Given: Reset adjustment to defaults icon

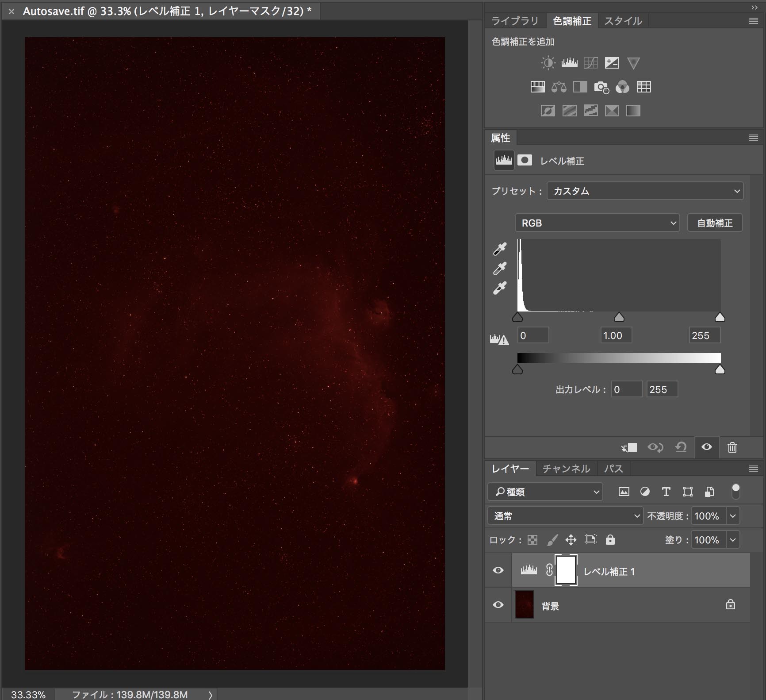Looking at the screenshot, I should click(681, 447).
